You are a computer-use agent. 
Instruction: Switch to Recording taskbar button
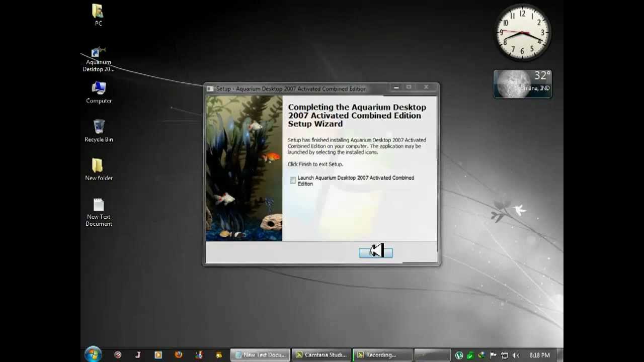[382, 355]
